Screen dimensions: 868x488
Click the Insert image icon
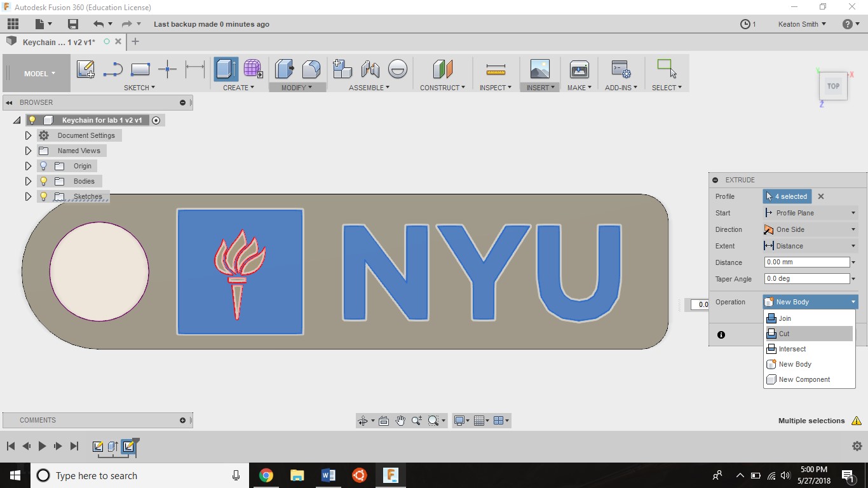[539, 69]
